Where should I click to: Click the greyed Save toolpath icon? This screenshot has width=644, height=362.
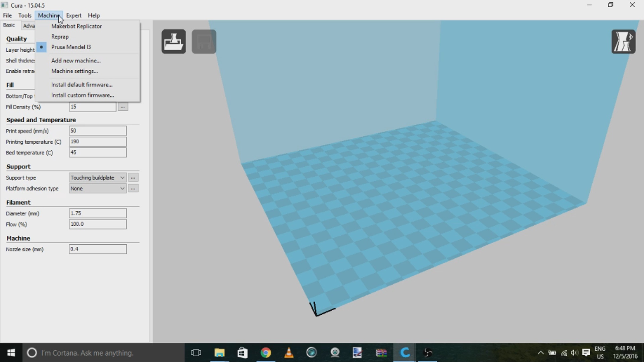click(204, 42)
